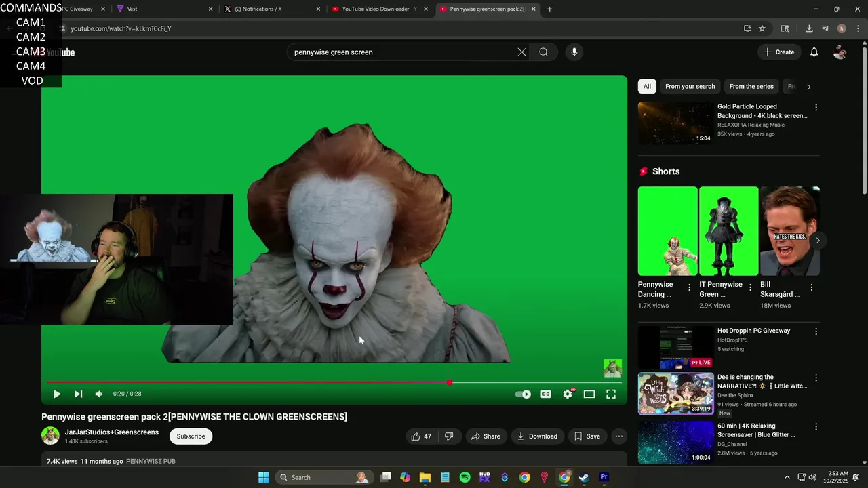This screenshot has width=868, height=488.
Task: Open video player settings gear
Action: pos(568,394)
